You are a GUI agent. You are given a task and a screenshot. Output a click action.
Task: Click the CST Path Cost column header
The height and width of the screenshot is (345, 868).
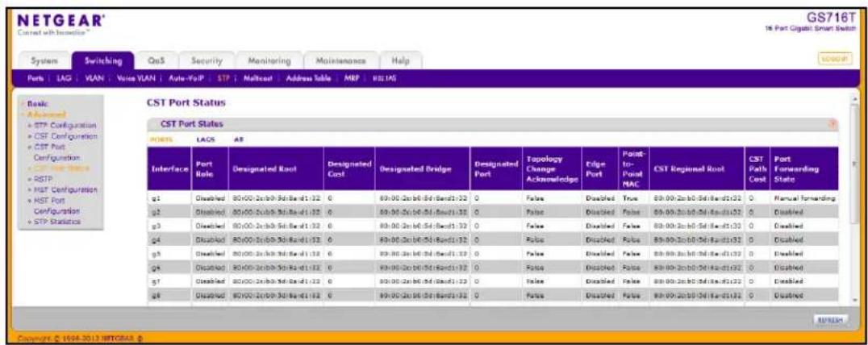[757, 168]
